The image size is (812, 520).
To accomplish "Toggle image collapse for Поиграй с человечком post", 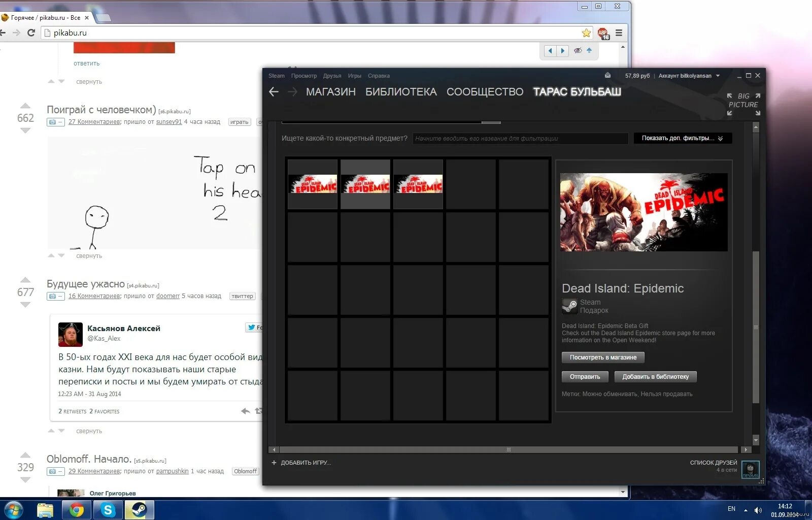I will point(55,122).
